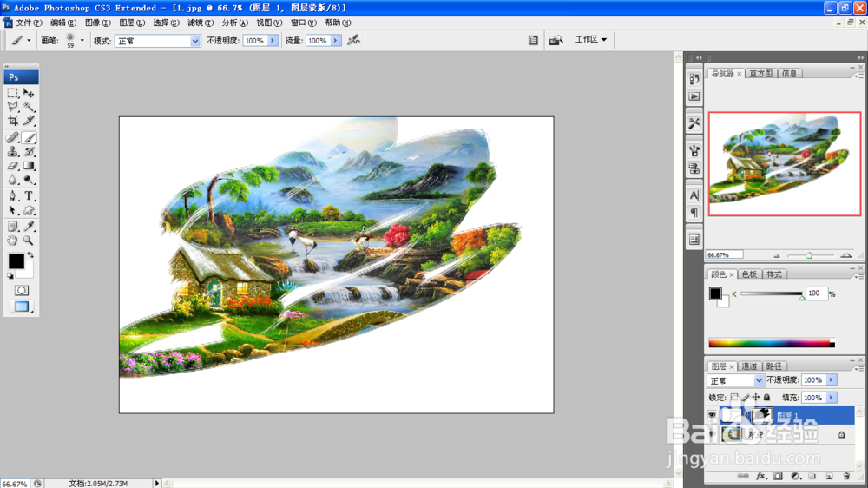Image resolution: width=868 pixels, height=488 pixels.
Task: Open the 文件 menu
Action: 29,23
